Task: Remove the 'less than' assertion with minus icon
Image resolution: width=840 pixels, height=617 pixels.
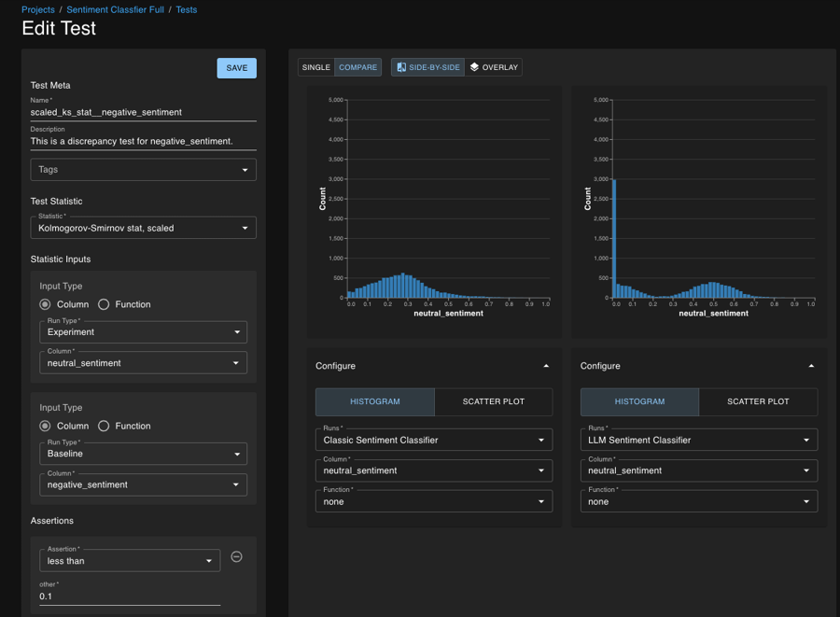Action: tap(236, 557)
